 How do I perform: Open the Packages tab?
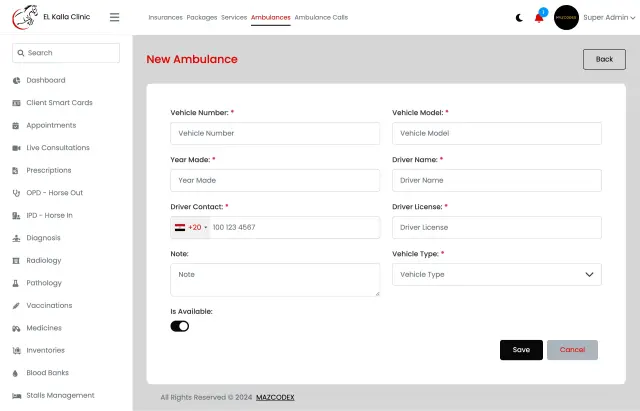[202, 18]
